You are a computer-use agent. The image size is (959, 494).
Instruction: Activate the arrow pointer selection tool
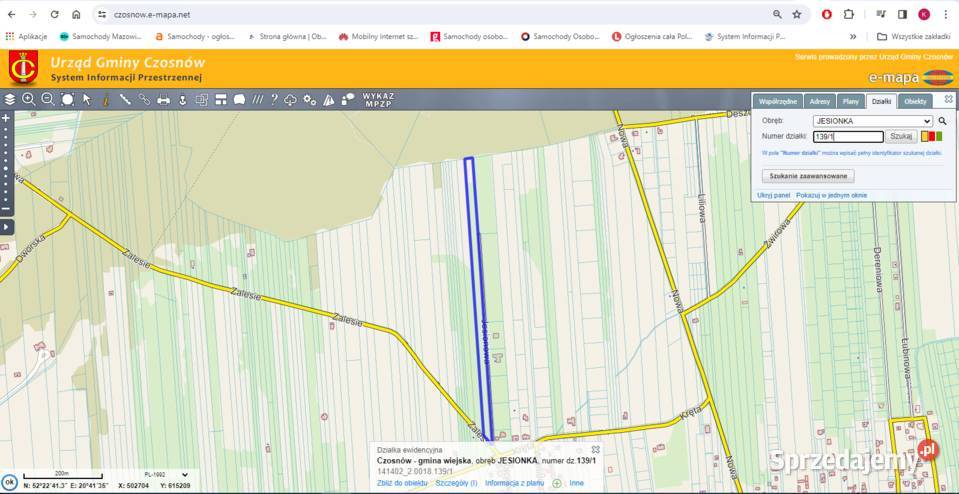[87, 99]
